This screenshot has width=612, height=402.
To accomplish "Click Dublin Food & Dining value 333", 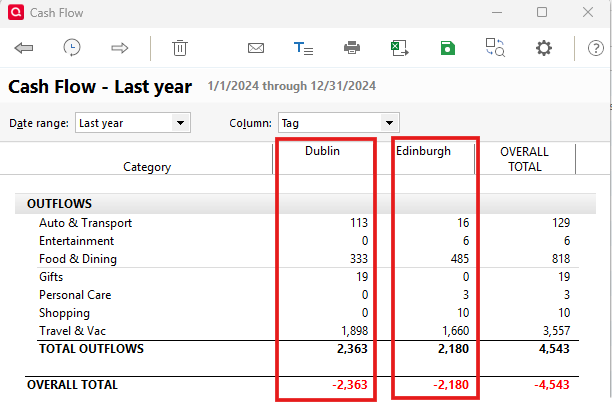I will click(x=359, y=259).
